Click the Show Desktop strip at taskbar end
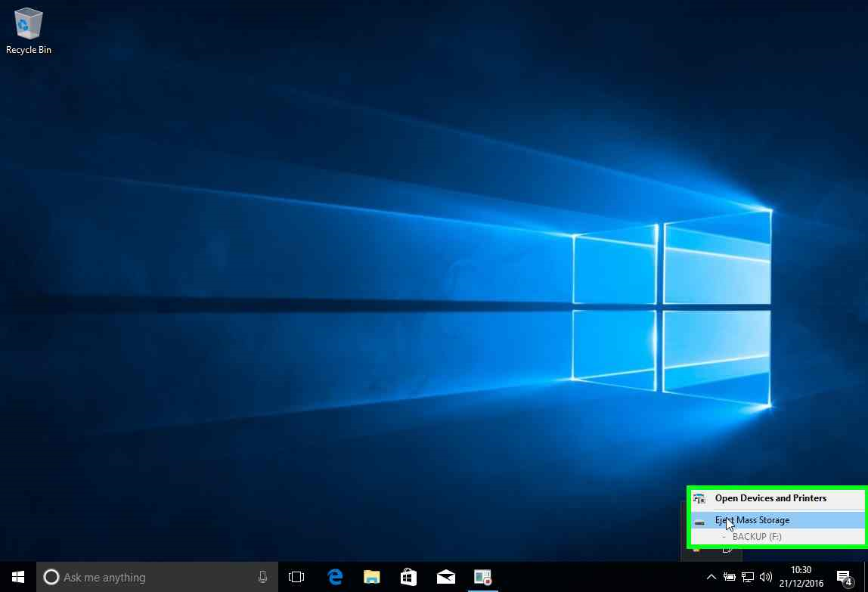 click(865, 577)
